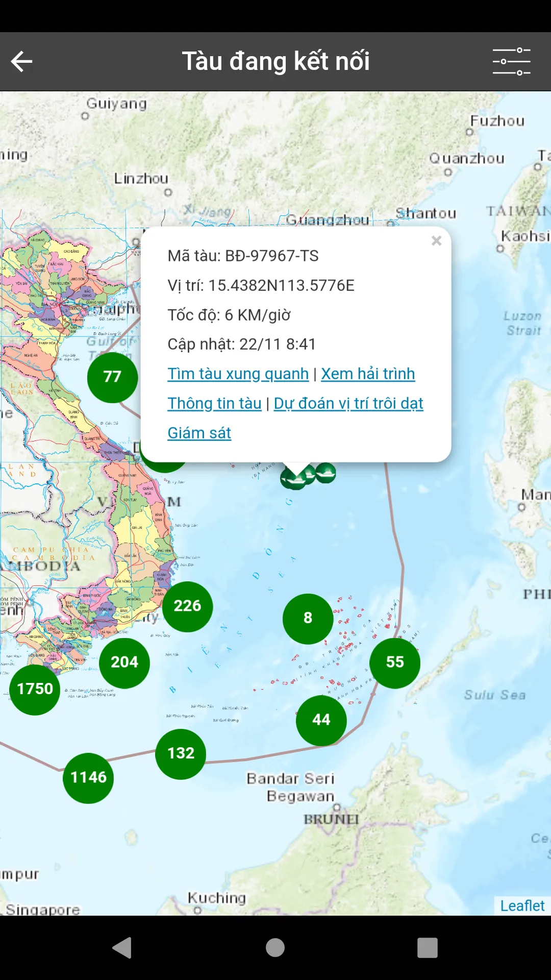Tap the 1750 ship cluster marker
The width and height of the screenshot is (551, 980).
(x=35, y=690)
